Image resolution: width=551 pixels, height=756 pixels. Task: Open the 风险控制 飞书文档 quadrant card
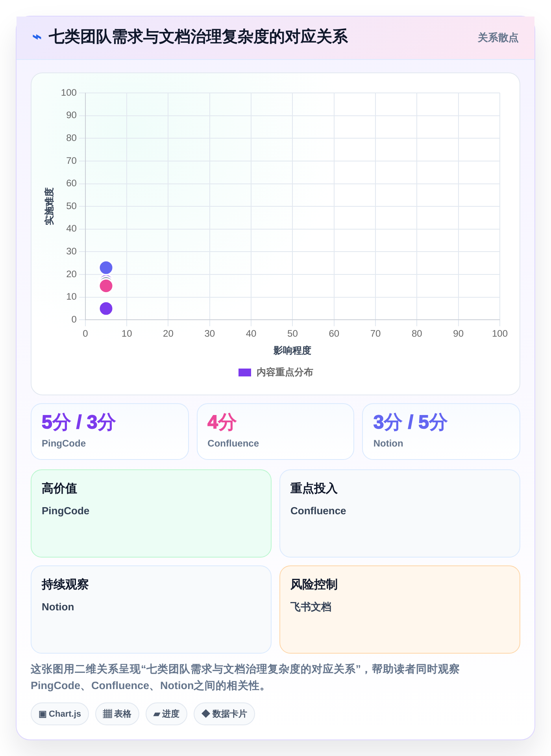coord(400,610)
